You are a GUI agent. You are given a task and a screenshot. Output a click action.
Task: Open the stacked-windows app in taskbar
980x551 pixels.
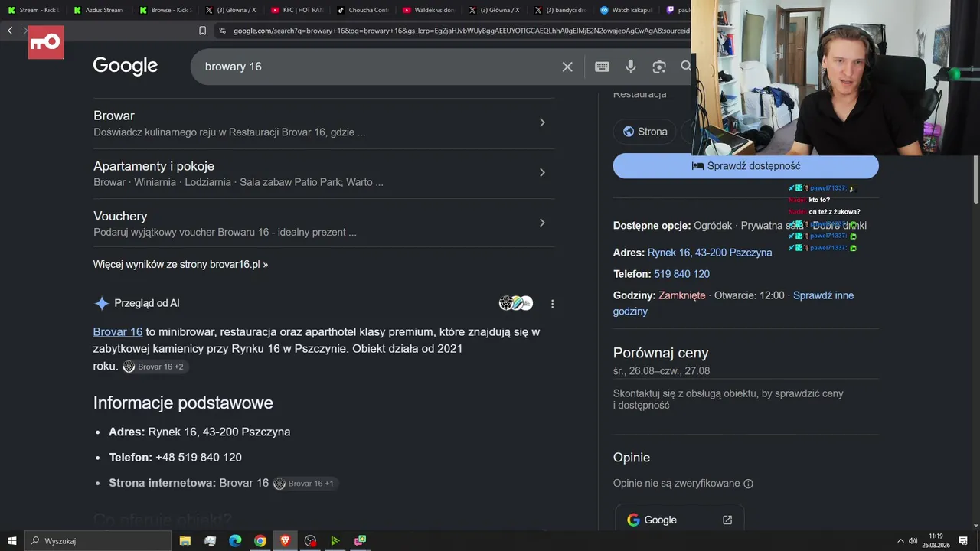tap(211, 541)
